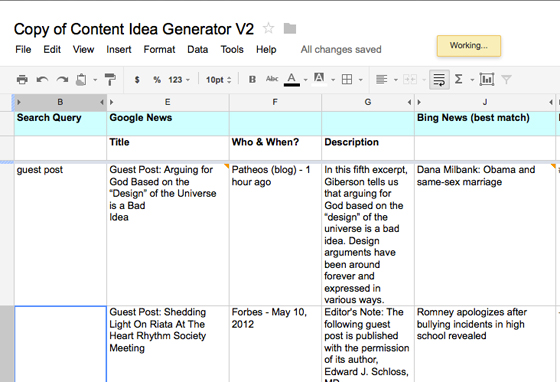This screenshot has width=560, height=382.
Task: Click the cell borders icon
Action: pyautogui.click(x=347, y=79)
